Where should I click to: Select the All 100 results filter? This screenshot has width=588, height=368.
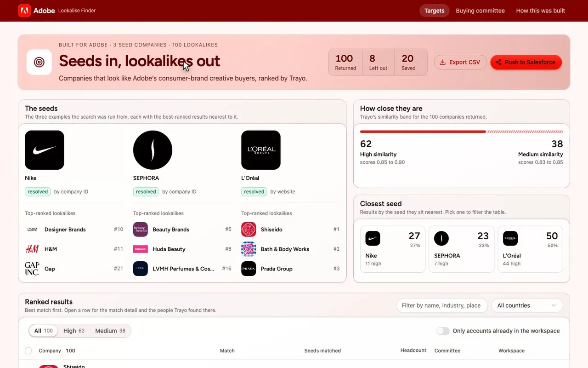pos(44,331)
